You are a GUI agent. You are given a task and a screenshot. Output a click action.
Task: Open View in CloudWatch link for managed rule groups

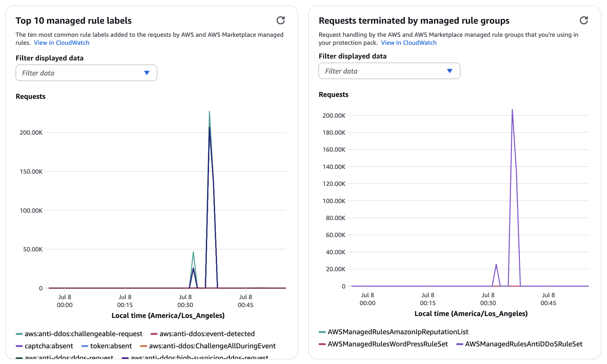point(409,43)
